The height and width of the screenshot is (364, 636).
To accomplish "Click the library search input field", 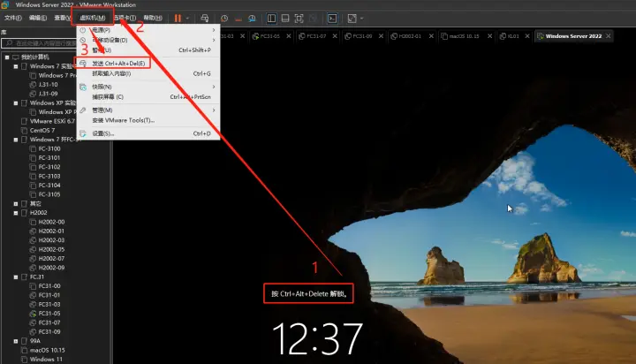I will (40, 43).
